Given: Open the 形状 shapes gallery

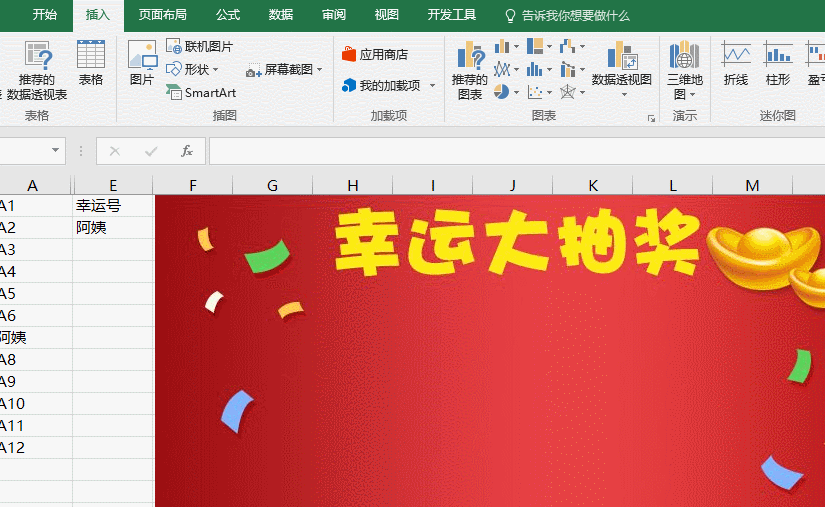Looking at the screenshot, I should (192, 69).
